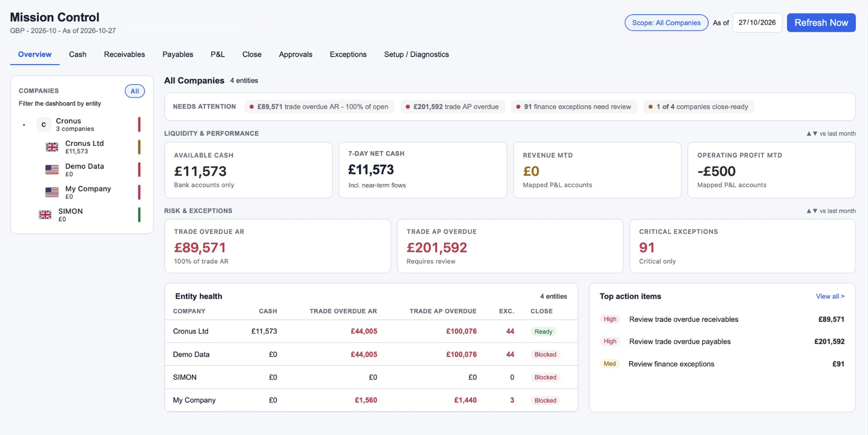Go to the Close tab

coord(252,54)
